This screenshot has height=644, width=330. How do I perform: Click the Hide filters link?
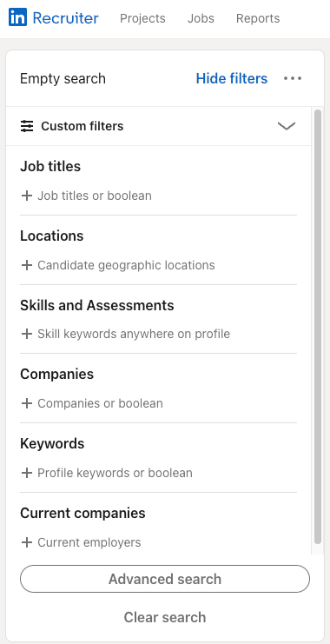click(232, 78)
